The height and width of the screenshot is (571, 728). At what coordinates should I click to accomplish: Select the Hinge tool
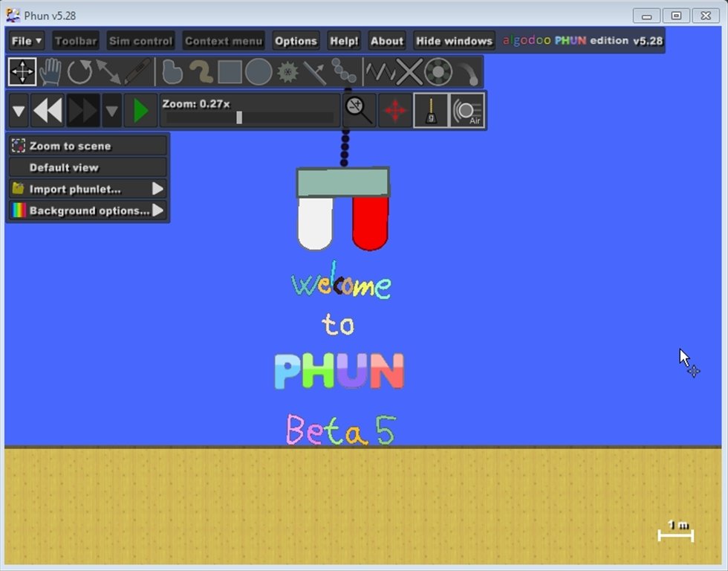pos(438,71)
